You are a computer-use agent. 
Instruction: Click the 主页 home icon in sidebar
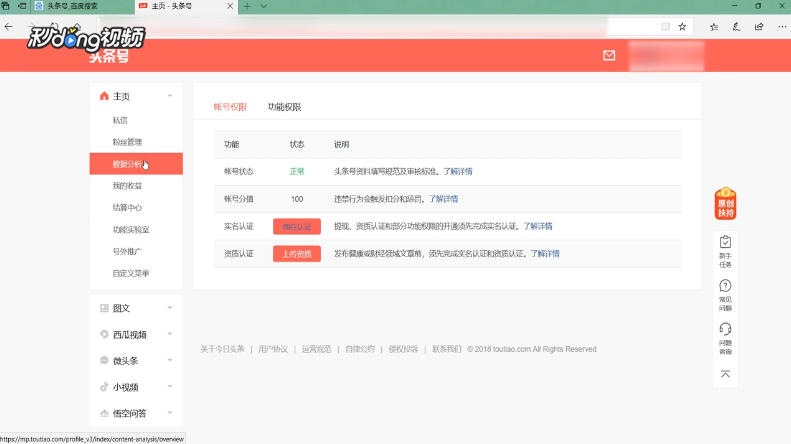[x=104, y=96]
